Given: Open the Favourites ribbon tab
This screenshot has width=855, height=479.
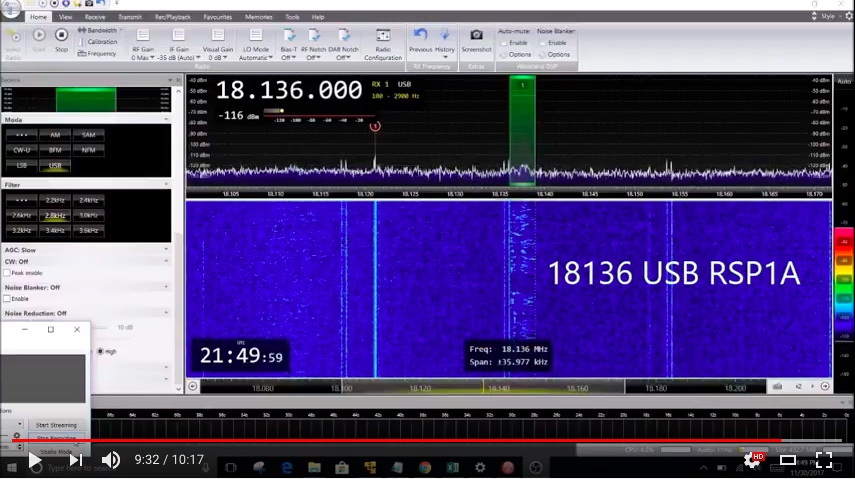Looking at the screenshot, I should [218, 17].
